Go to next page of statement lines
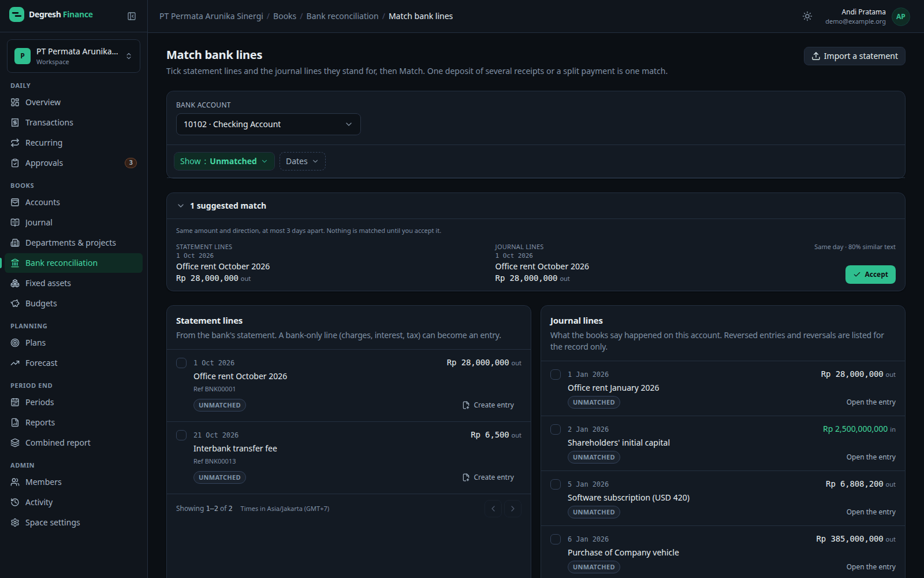Viewport: 924px width, 578px height. pos(513,509)
